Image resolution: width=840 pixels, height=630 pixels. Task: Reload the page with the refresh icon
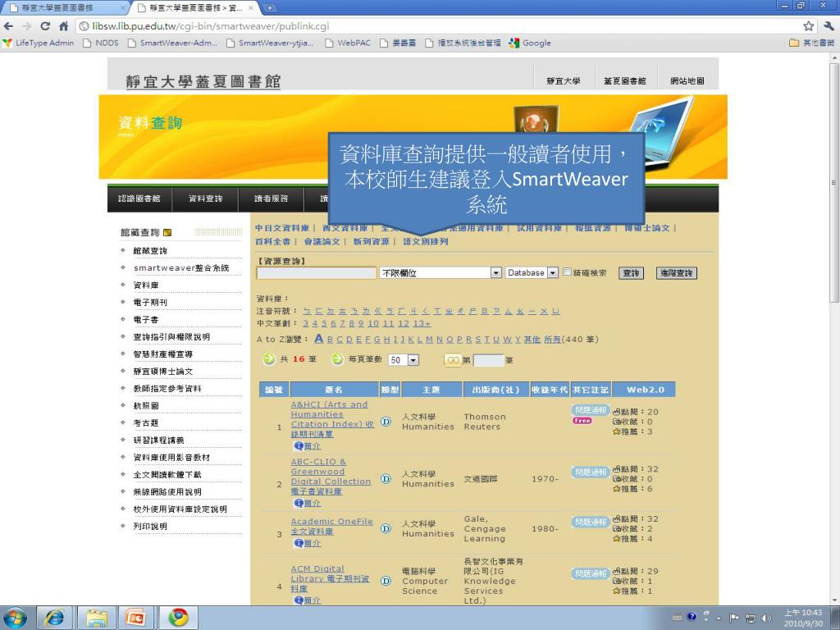click(x=45, y=26)
